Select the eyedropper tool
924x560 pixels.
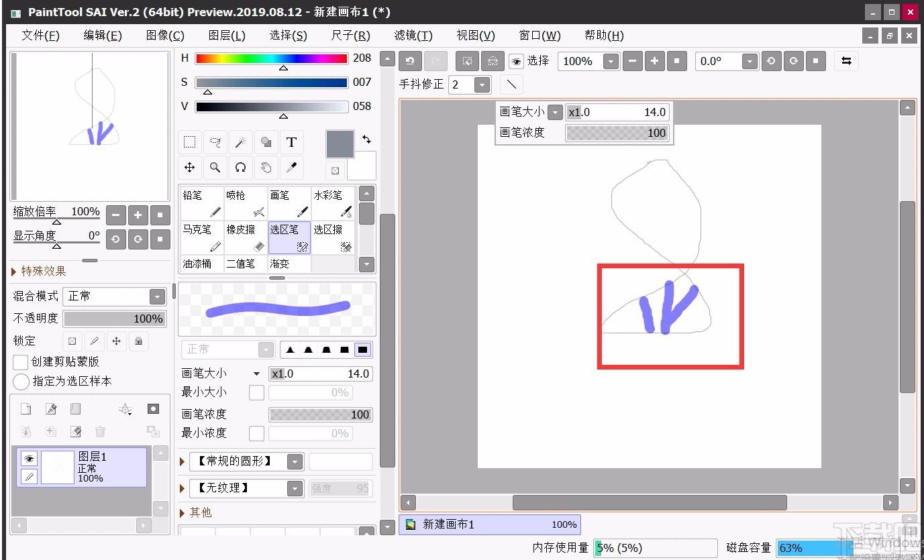291,168
